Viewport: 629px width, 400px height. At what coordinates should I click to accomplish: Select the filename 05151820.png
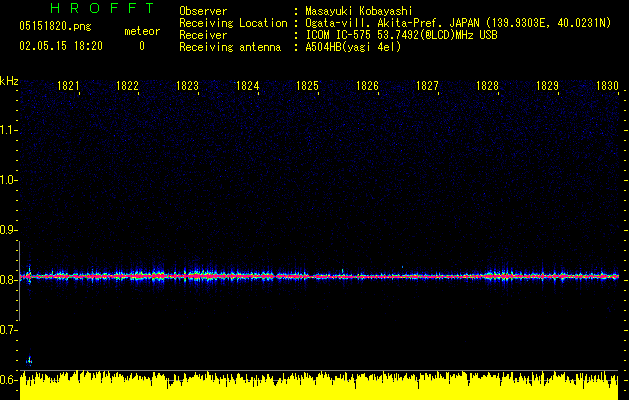(55, 27)
